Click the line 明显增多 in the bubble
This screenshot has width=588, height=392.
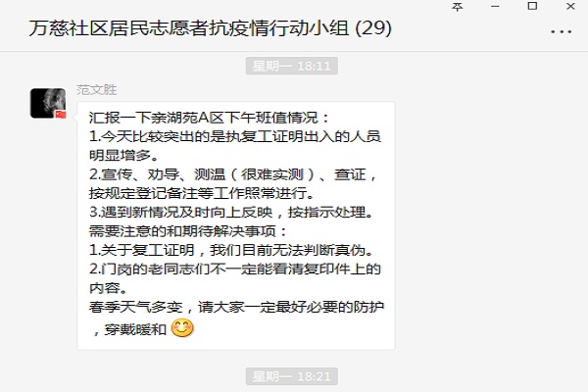coord(125,155)
